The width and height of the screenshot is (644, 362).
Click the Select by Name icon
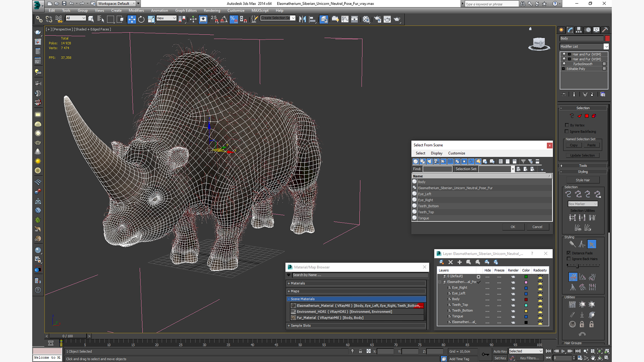tap(100, 19)
